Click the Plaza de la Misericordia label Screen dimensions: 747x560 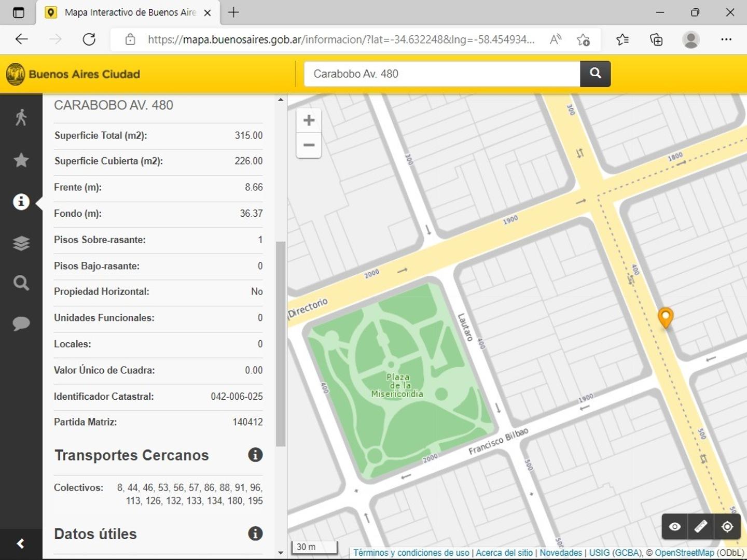pyautogui.click(x=397, y=385)
